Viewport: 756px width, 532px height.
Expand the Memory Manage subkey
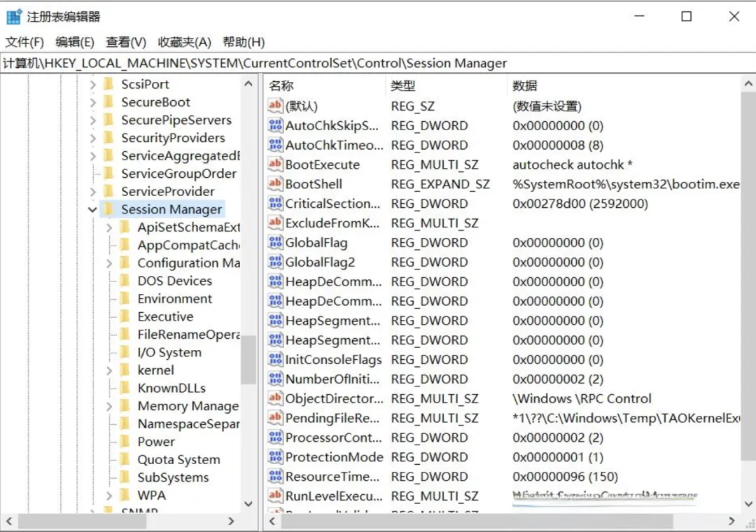pos(109,406)
